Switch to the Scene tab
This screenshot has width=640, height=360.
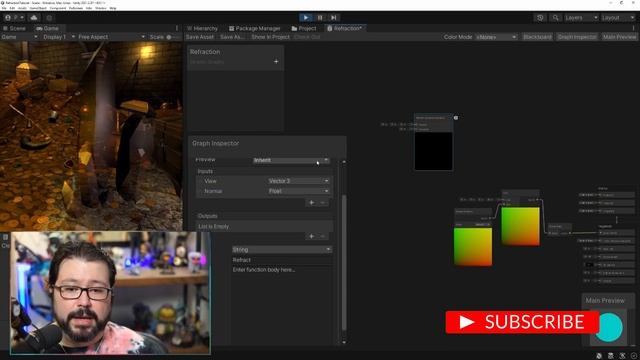click(x=15, y=28)
